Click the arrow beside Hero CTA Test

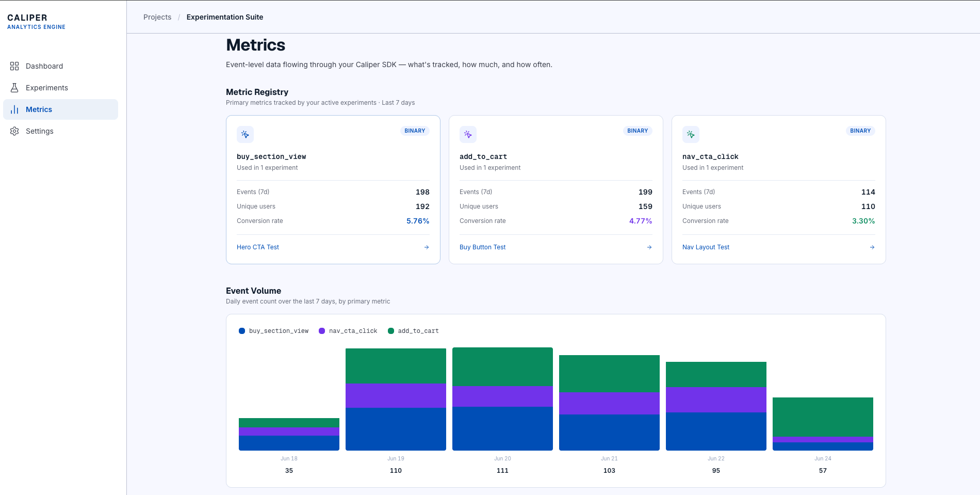[x=427, y=247]
